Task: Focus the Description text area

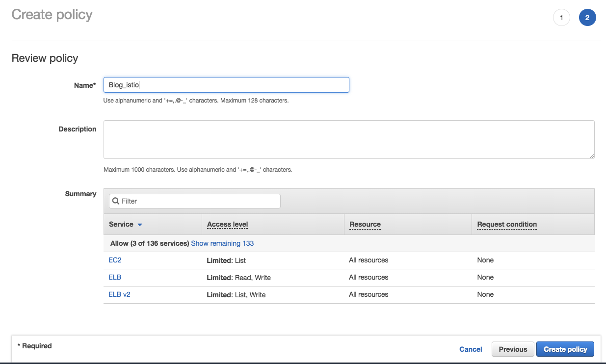Action: [x=349, y=139]
